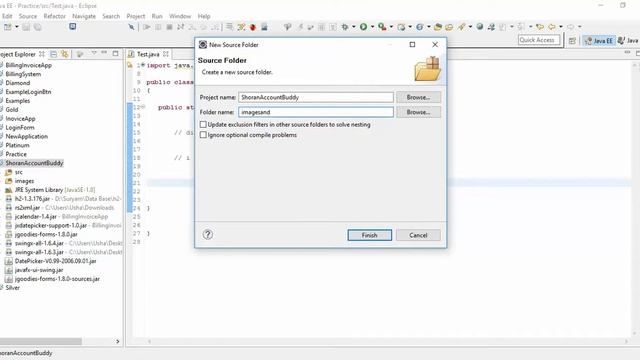Toggle Link with Editor in Project Explorer
640x360 pixels.
[64, 54]
